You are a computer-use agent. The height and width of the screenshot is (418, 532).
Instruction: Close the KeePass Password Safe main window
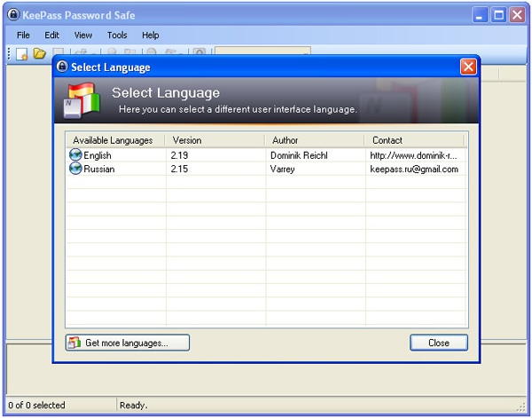pos(518,15)
